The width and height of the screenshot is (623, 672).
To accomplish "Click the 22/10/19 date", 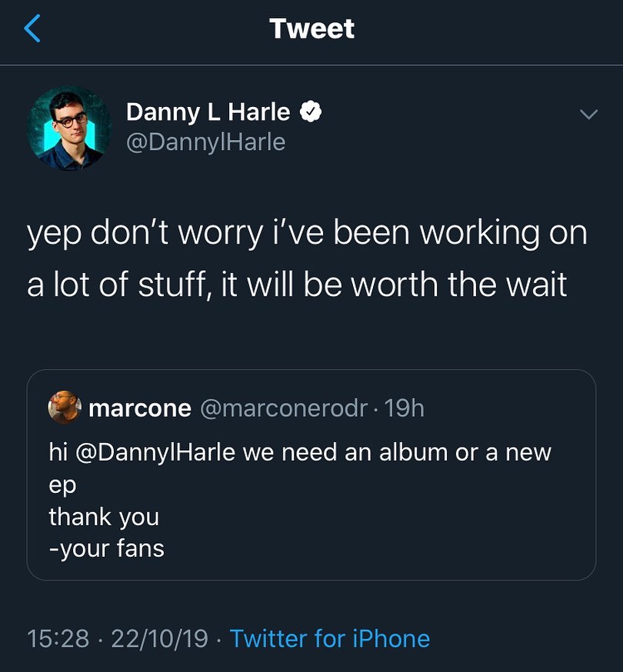I will pos(159,638).
